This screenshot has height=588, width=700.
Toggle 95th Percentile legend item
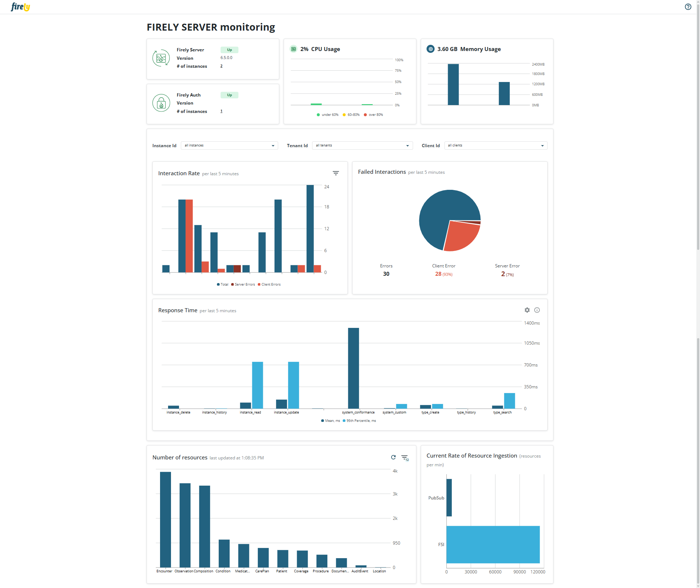pyautogui.click(x=359, y=421)
